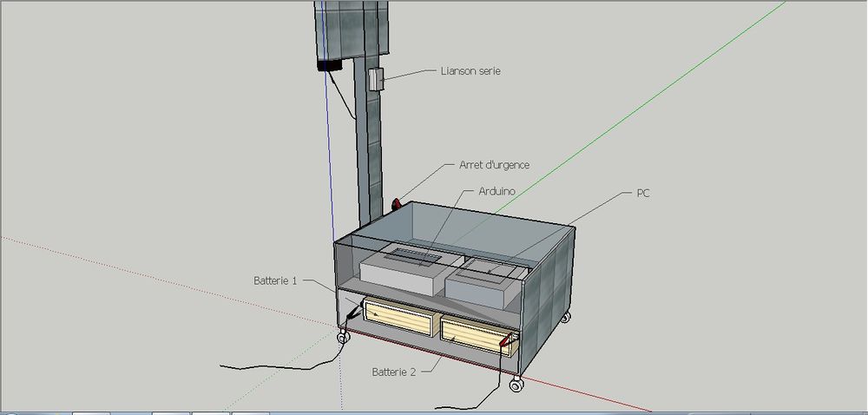Click the "Arduino" label text
The image size is (868, 415).
[x=497, y=190]
